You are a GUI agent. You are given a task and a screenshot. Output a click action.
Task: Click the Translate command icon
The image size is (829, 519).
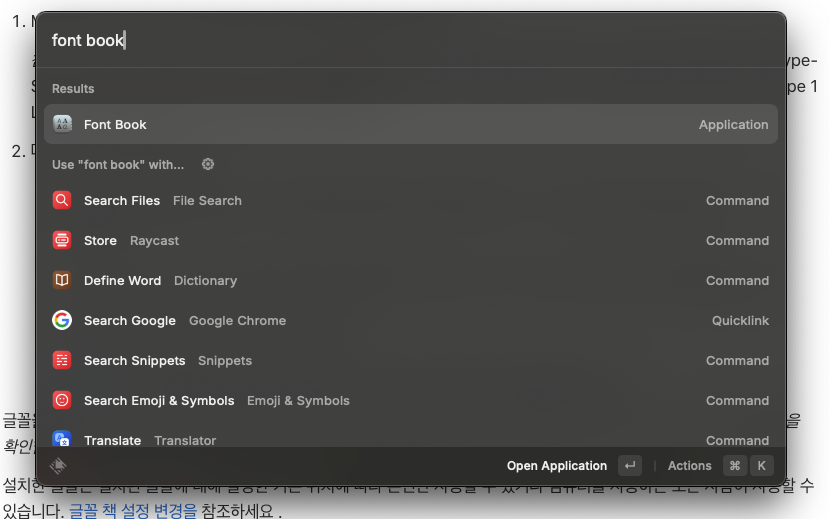(x=62, y=439)
